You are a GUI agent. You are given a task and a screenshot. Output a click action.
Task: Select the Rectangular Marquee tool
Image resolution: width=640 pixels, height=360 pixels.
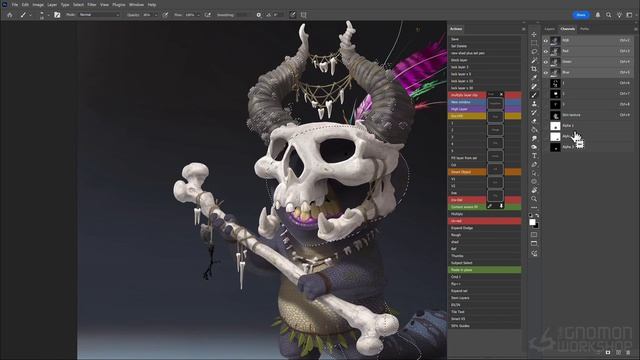[534, 43]
